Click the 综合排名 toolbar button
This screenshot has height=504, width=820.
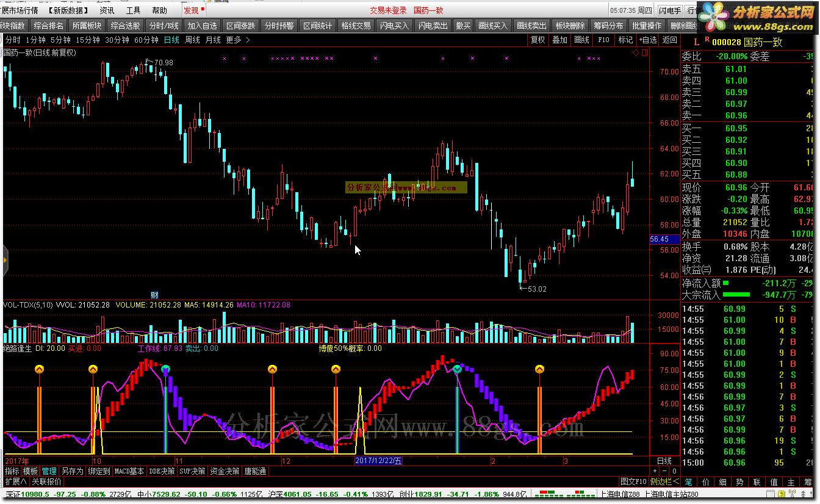49,26
